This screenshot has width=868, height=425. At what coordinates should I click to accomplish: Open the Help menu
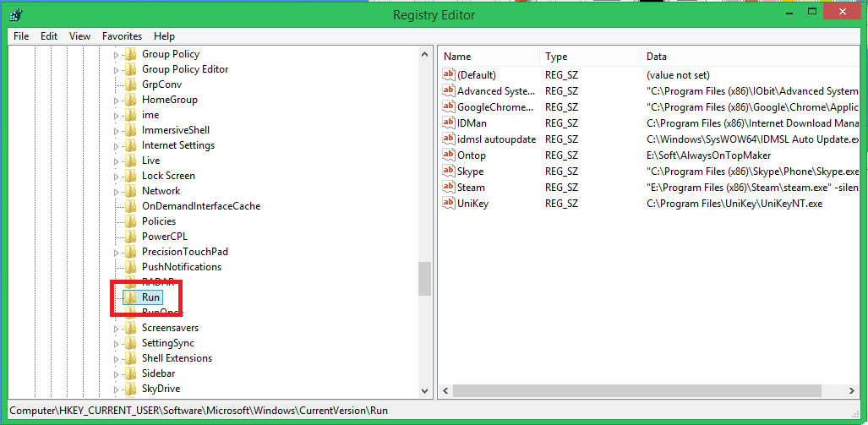pyautogui.click(x=165, y=36)
